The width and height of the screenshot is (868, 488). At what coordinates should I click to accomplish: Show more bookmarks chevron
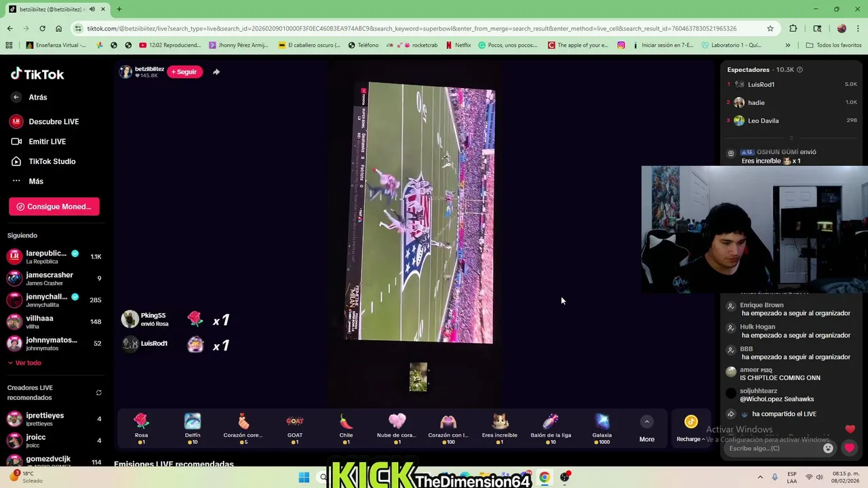pos(787,45)
